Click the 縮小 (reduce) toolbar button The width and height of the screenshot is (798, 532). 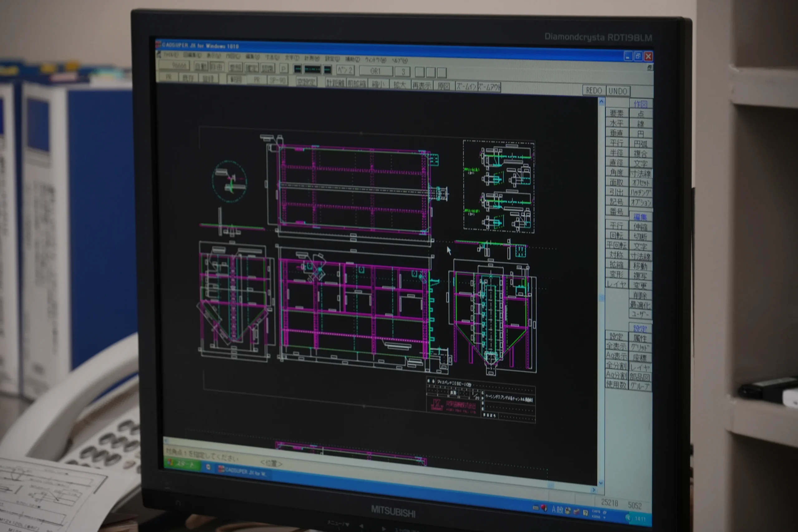(378, 84)
